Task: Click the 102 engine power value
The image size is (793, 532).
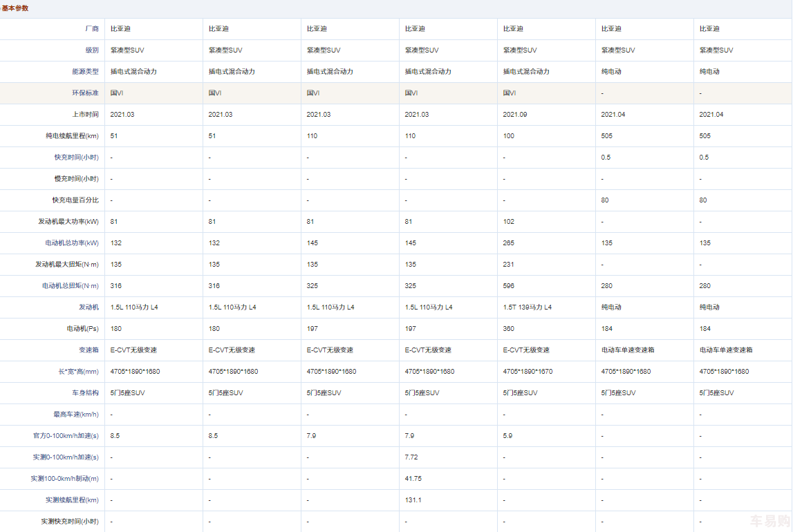Action: coord(509,221)
